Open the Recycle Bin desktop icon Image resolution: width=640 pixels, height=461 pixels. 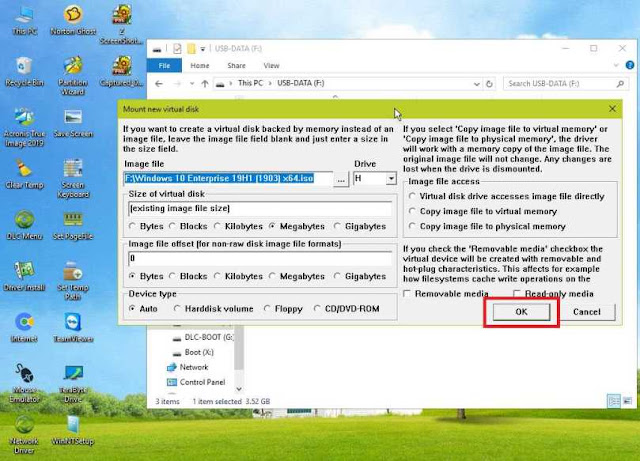pyautogui.click(x=24, y=71)
